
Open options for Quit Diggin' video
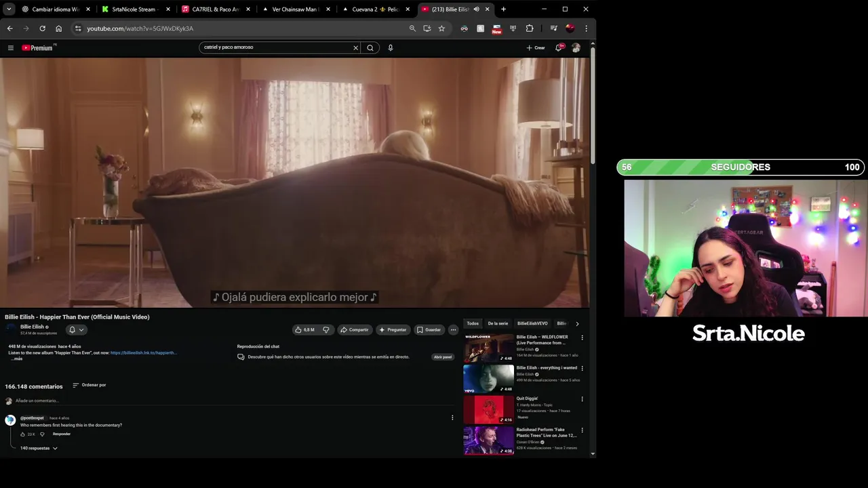(582, 399)
